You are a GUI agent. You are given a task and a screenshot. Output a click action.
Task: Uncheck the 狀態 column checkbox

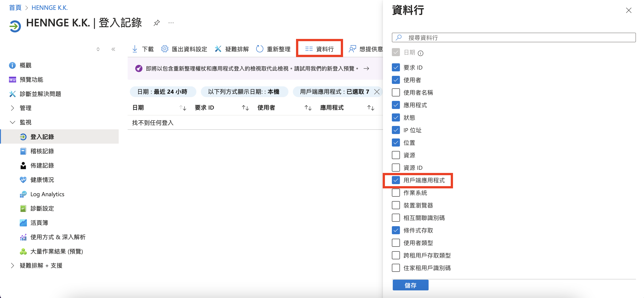pyautogui.click(x=396, y=117)
